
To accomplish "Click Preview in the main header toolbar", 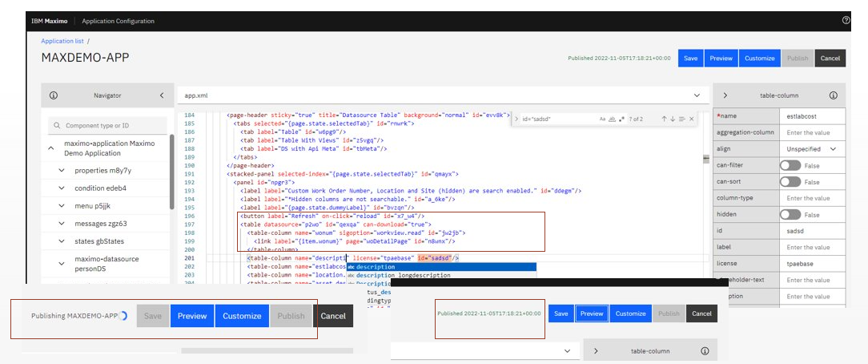I will coord(721,59).
